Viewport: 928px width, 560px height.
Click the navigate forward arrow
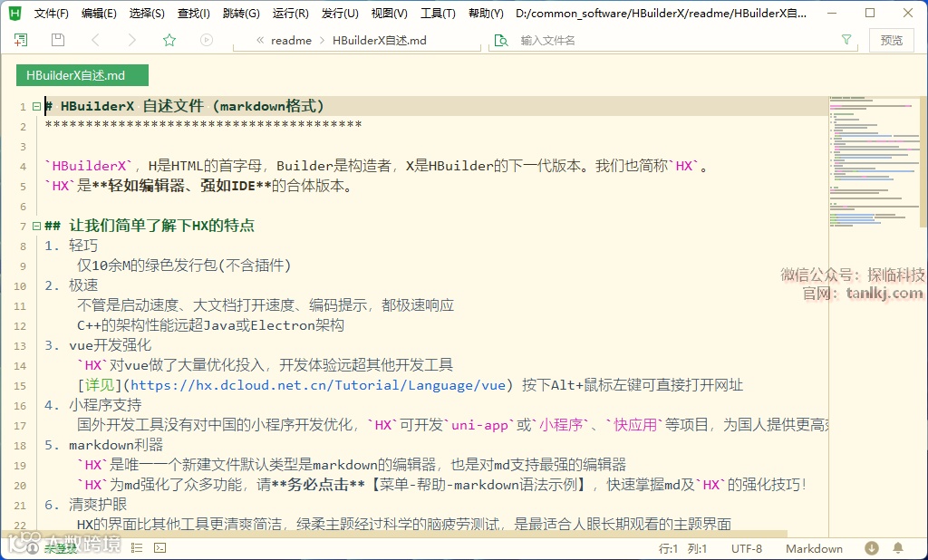(x=132, y=40)
